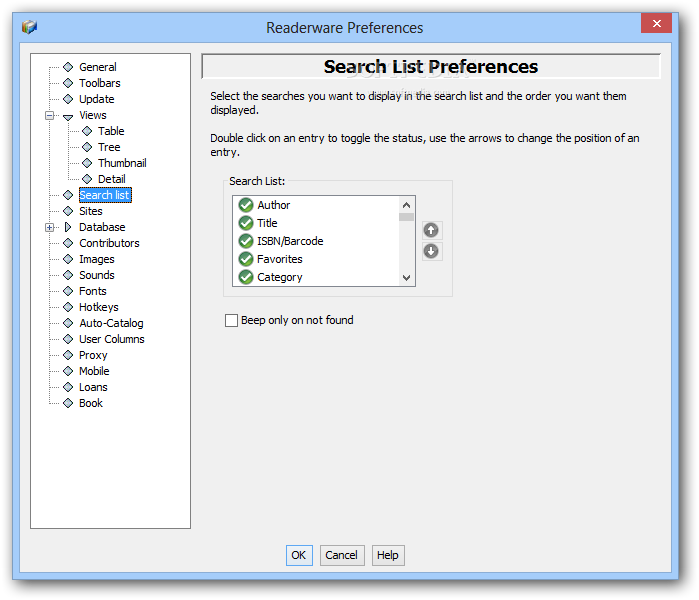This screenshot has width=699, height=600.
Task: Cancel the preferences dialog
Action: pos(341,555)
